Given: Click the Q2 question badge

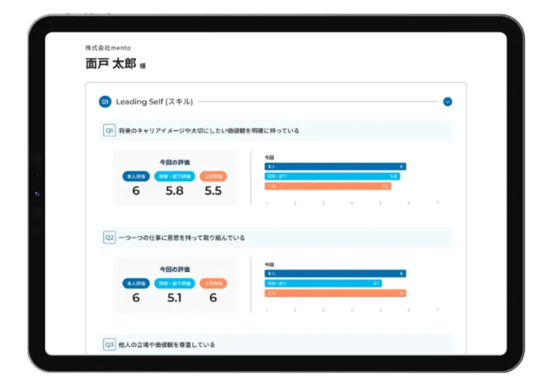Looking at the screenshot, I should [x=108, y=237].
